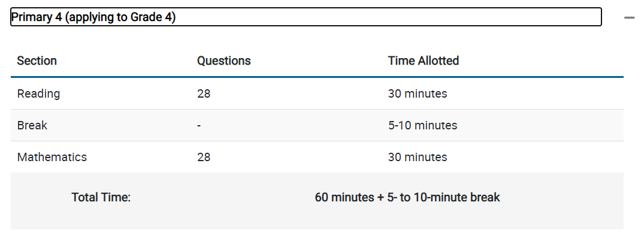Click the 'Primary 4' heading text

coord(37,17)
